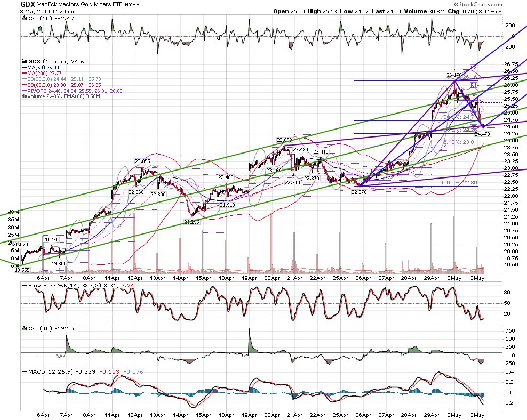Click the 100.0%: 22.36 Fibonacci label
Image resolution: width=527 pixels, height=420 pixels.
(x=459, y=183)
